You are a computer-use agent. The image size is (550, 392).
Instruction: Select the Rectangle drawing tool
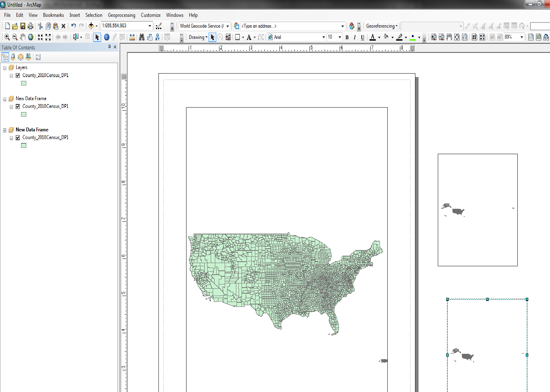coord(237,37)
